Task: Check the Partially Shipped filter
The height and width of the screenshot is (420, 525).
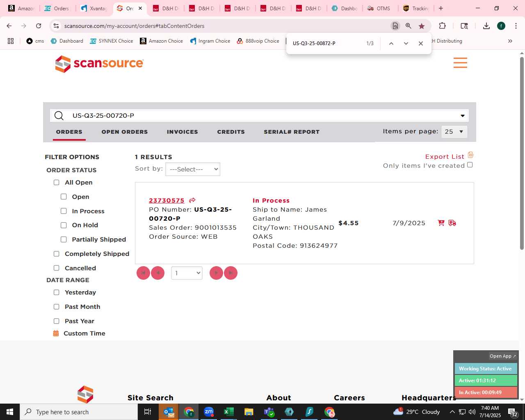Action: [64, 240]
